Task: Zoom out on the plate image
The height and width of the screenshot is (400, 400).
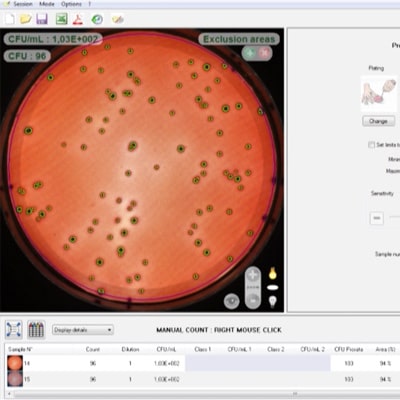Action: [x=253, y=300]
